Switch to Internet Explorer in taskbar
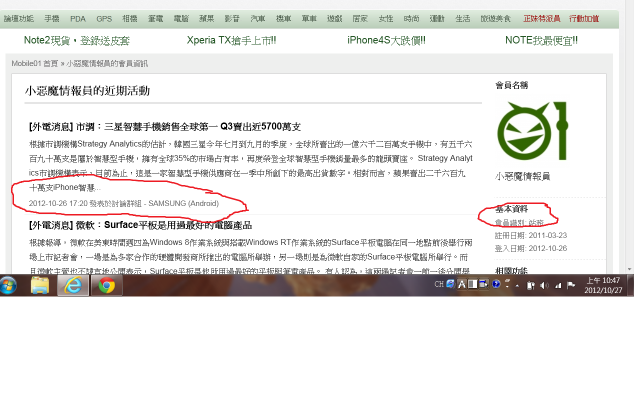Viewport: 640px width, 400px height. point(73,285)
